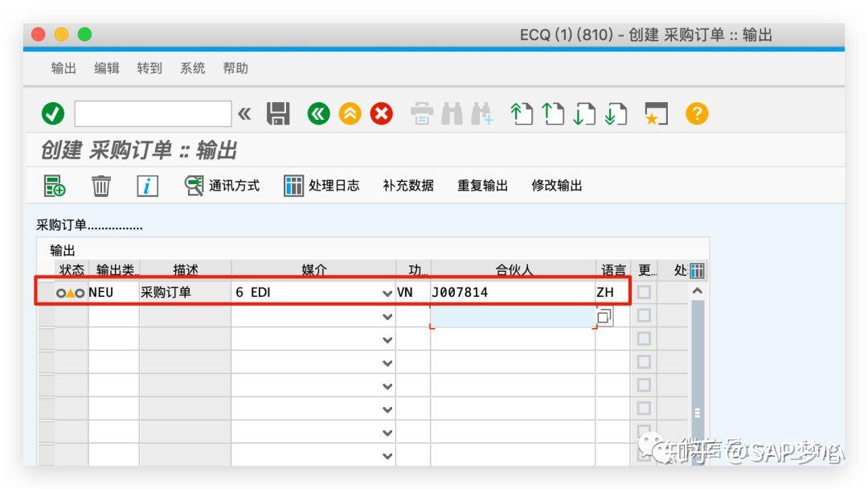
Task: Open the 编辑 menu
Action: (x=106, y=68)
